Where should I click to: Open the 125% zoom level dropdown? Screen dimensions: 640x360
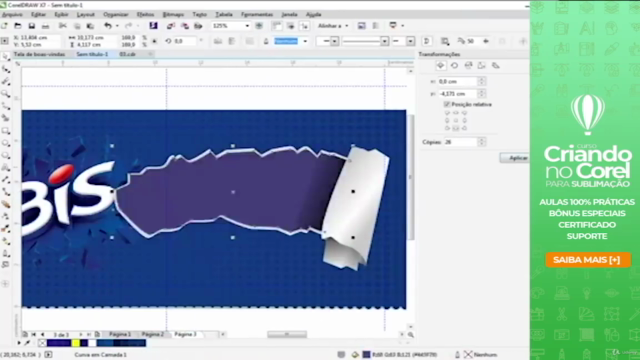pos(247,26)
